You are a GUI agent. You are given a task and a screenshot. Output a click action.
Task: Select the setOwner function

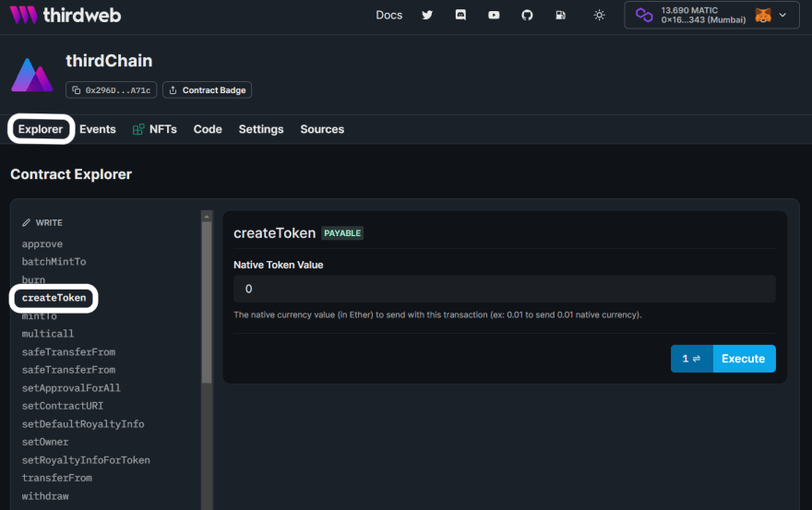pos(45,442)
